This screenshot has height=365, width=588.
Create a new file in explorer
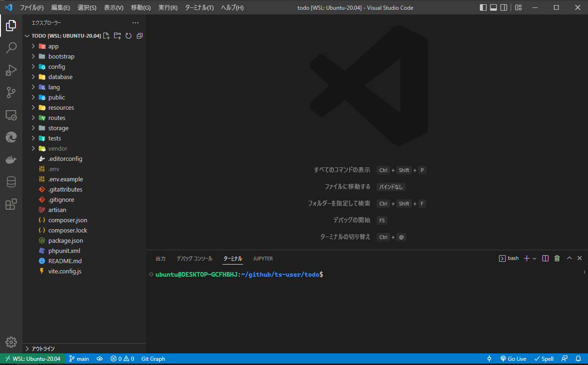[106, 36]
